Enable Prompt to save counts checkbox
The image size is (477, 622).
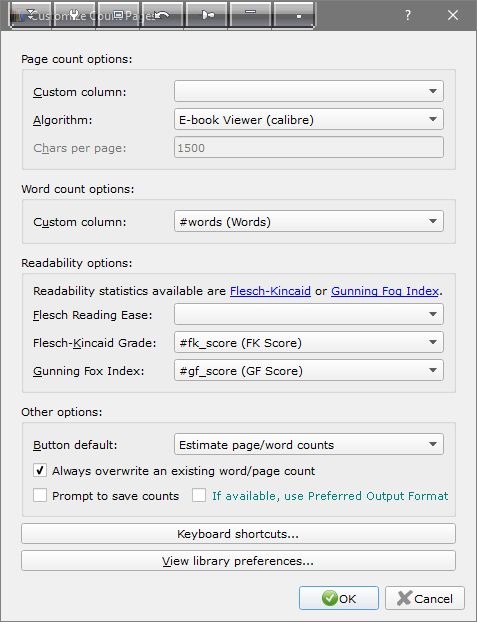(x=40, y=495)
